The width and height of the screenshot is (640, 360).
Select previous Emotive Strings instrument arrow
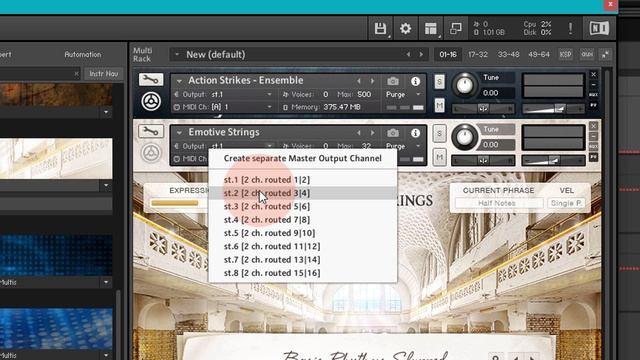point(359,133)
